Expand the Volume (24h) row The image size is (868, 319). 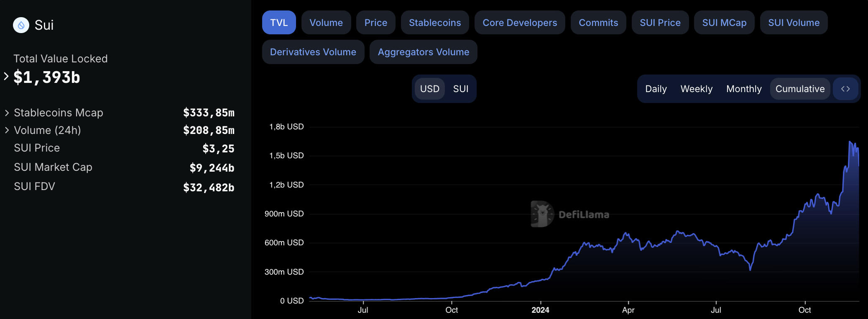tap(7, 131)
